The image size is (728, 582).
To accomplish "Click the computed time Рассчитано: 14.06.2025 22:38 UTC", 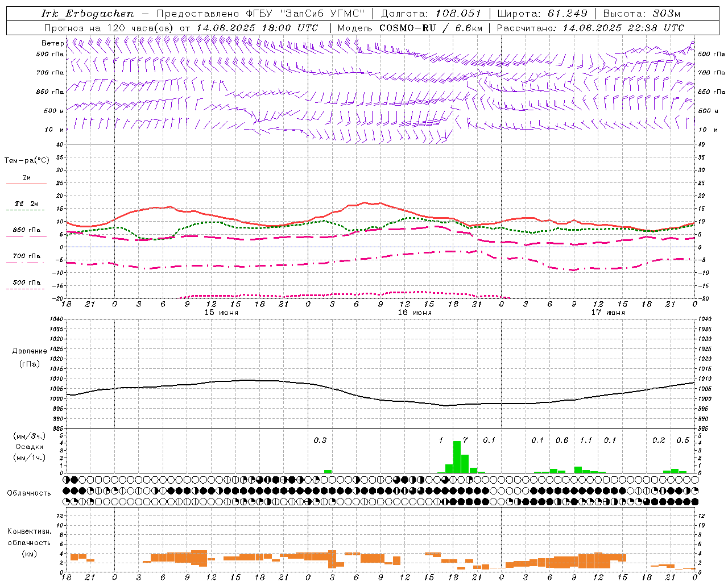I will pos(590,28).
